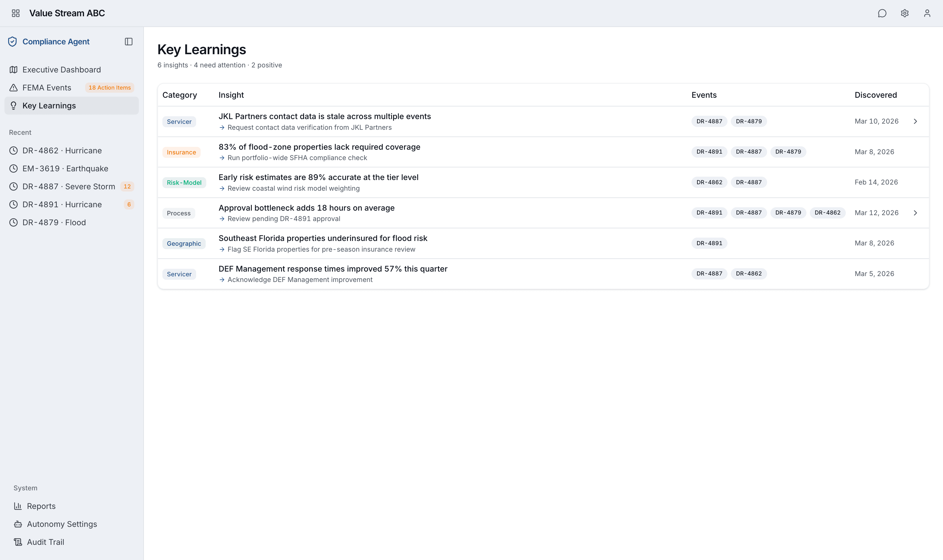Open recent EM-3619 · Earthquake event

pyautogui.click(x=71, y=168)
